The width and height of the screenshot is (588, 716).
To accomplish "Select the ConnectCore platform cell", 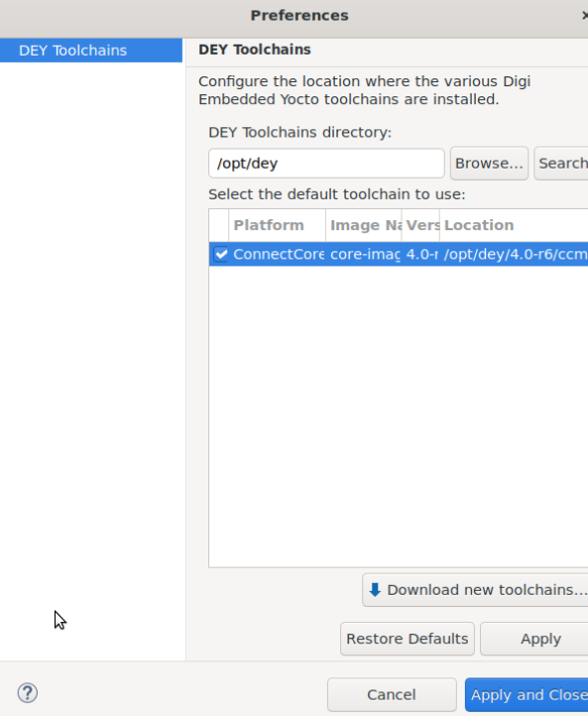I will point(279,254).
